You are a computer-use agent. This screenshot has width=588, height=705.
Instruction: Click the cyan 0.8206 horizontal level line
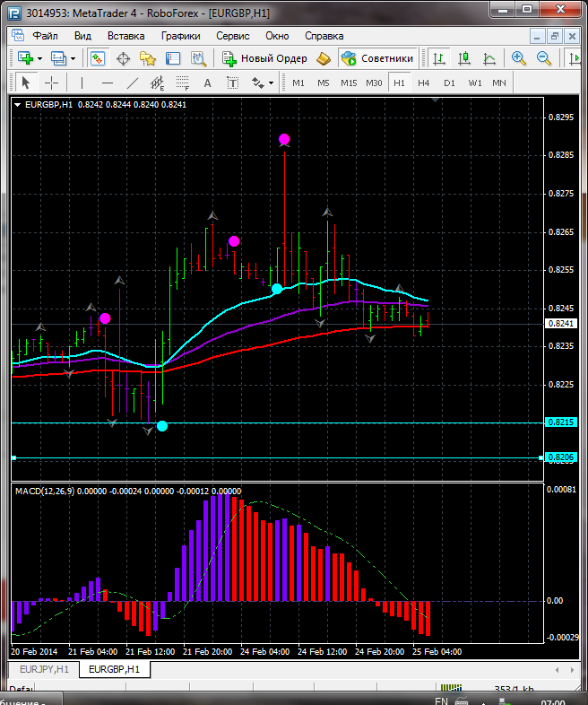[x=269, y=457]
